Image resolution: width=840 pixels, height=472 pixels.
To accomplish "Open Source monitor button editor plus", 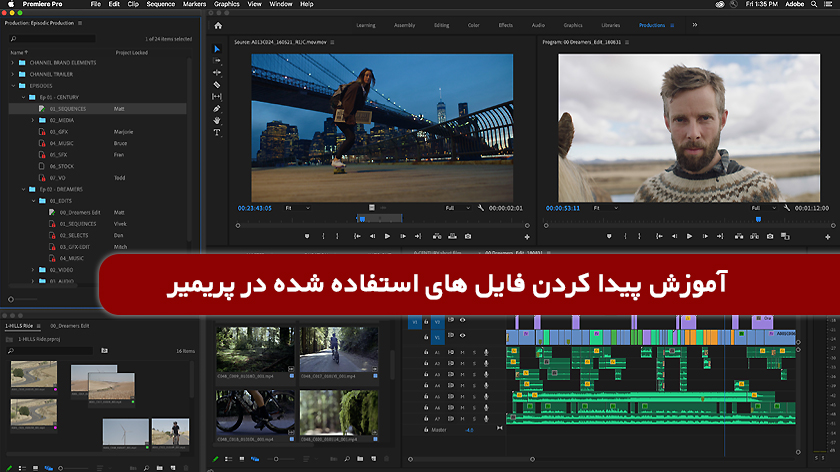I will [x=527, y=237].
